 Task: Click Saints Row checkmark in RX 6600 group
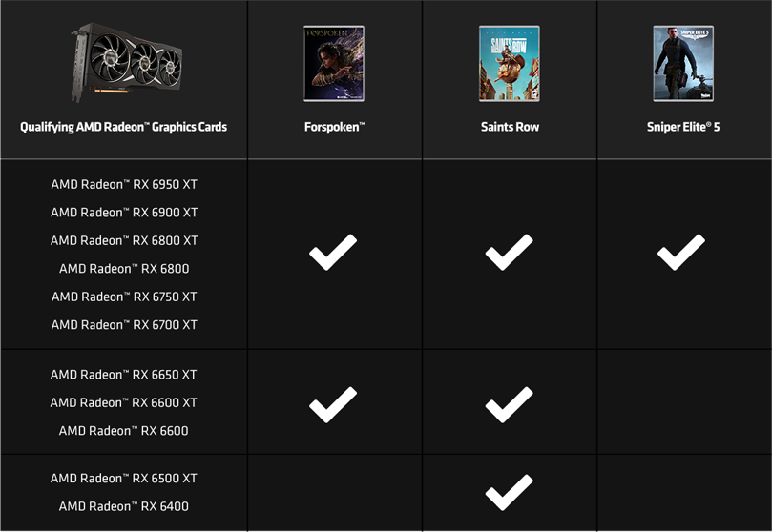click(509, 404)
